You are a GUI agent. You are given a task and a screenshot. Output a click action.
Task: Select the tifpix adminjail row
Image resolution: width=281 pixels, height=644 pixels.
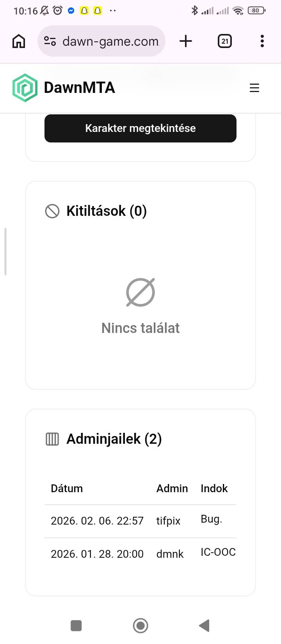click(140, 521)
